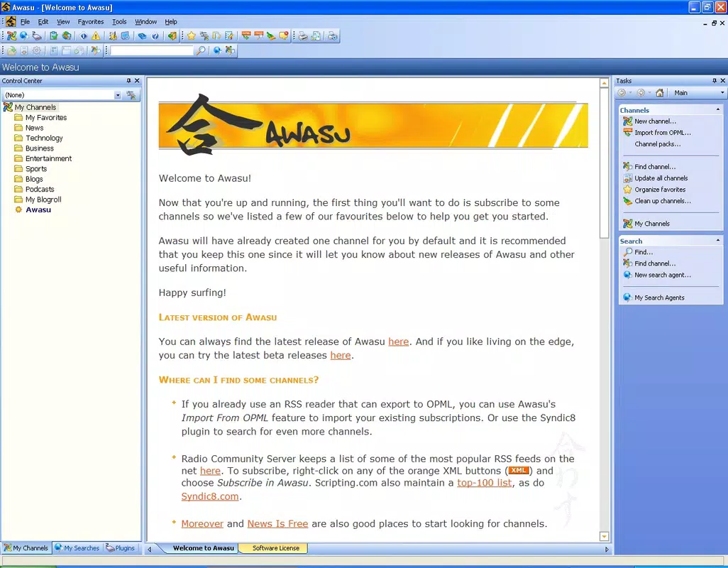Click the blue globe search agent toolbar icon
Screen dimensions: 728x568
(x=24, y=35)
